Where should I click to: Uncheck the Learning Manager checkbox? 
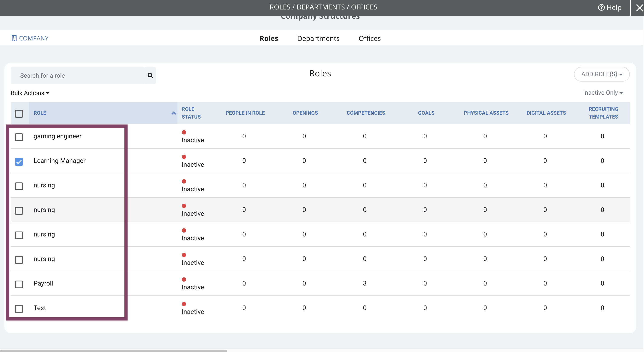tap(19, 162)
